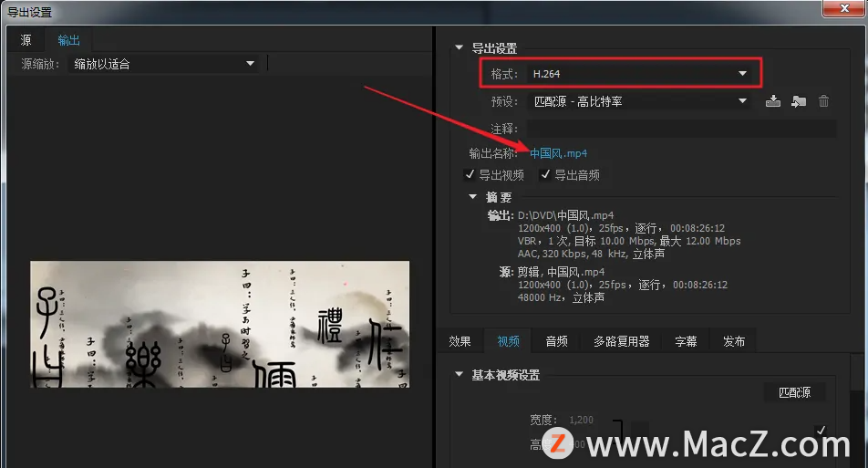Switch to the Source (源) tab
This screenshot has width=868, height=468.
click(x=26, y=40)
